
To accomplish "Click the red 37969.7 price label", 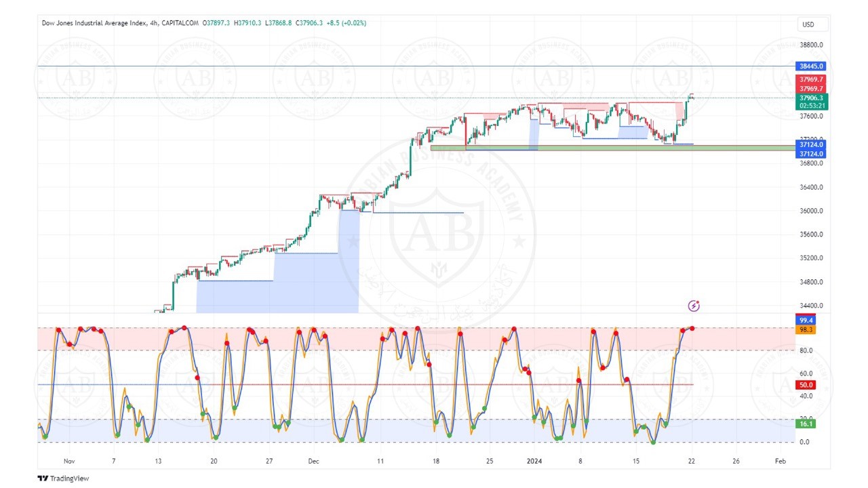I will [x=811, y=80].
